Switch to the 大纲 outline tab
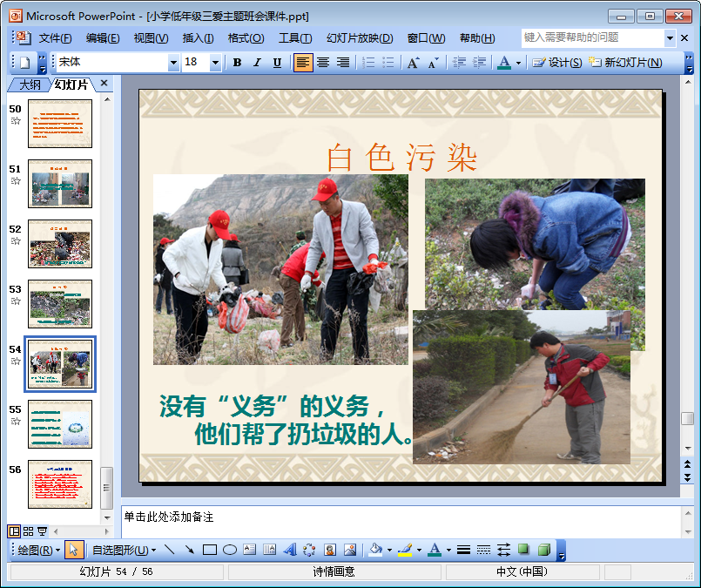Screen dimensions: 701x588 tap(30, 84)
